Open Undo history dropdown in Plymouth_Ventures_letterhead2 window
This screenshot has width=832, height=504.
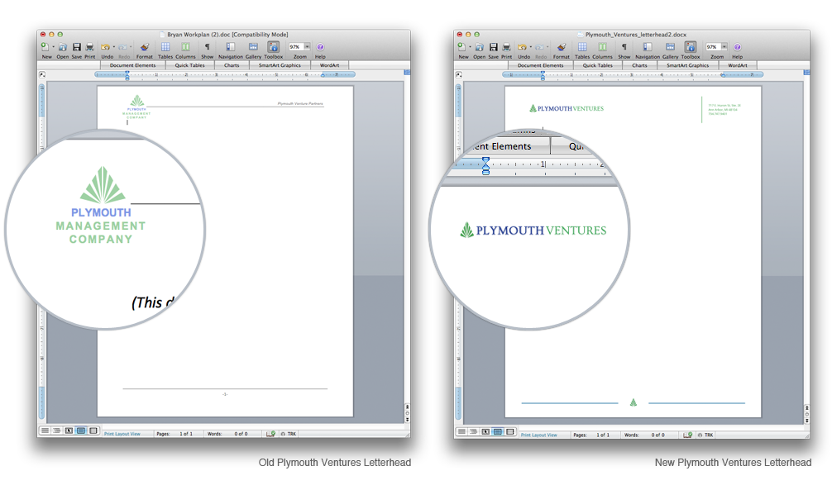pos(530,47)
